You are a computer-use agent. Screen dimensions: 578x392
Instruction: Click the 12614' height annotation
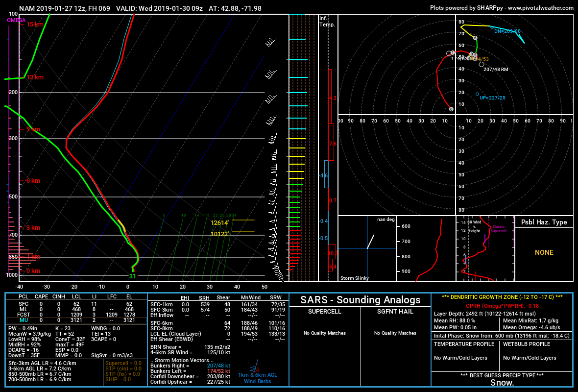tap(220, 223)
